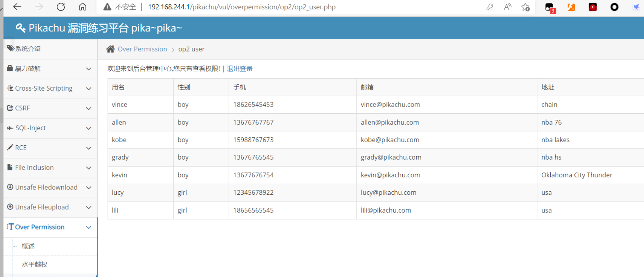
Task: Click the home icon in breadcrumb
Action: (110, 49)
